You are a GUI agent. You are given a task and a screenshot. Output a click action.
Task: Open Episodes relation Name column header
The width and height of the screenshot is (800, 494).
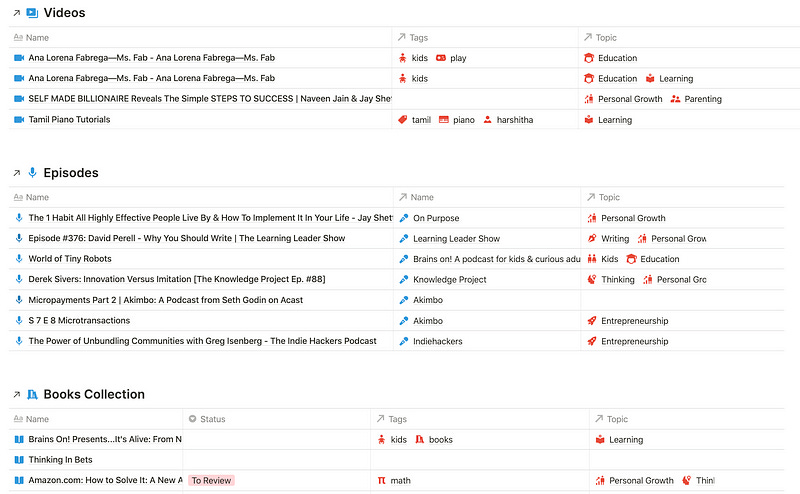[487, 197]
